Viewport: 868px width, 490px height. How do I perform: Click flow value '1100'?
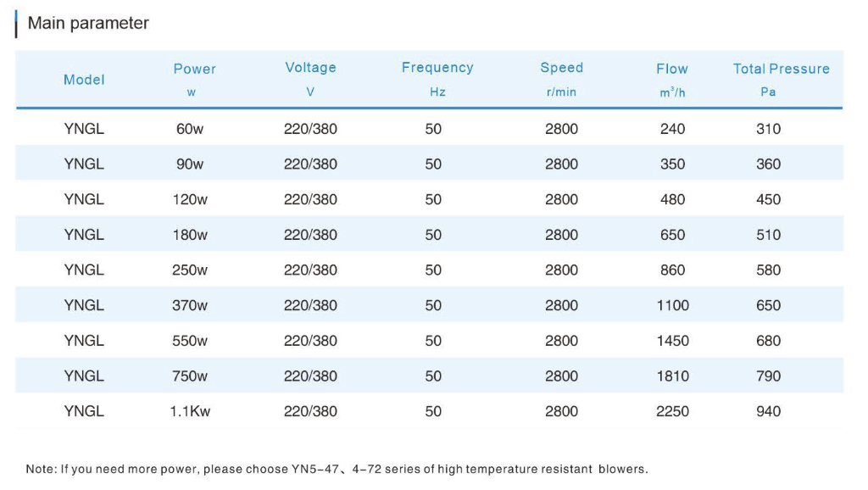point(672,306)
